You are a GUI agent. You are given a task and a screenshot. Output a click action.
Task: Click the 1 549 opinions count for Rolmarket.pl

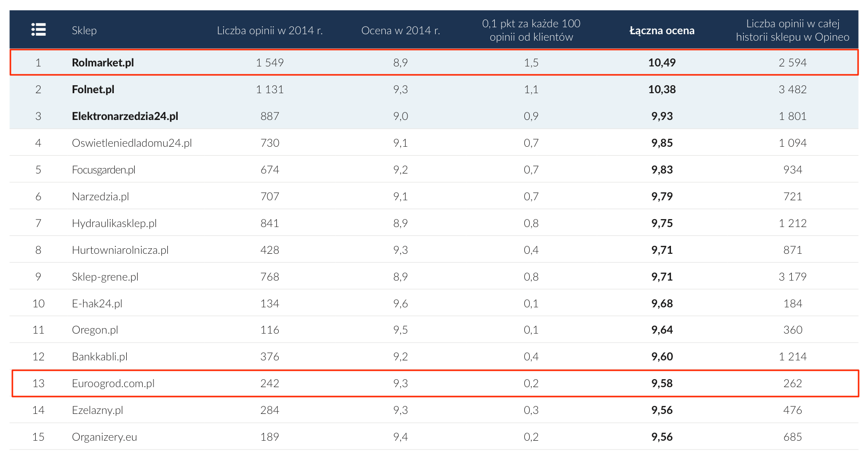270,62
